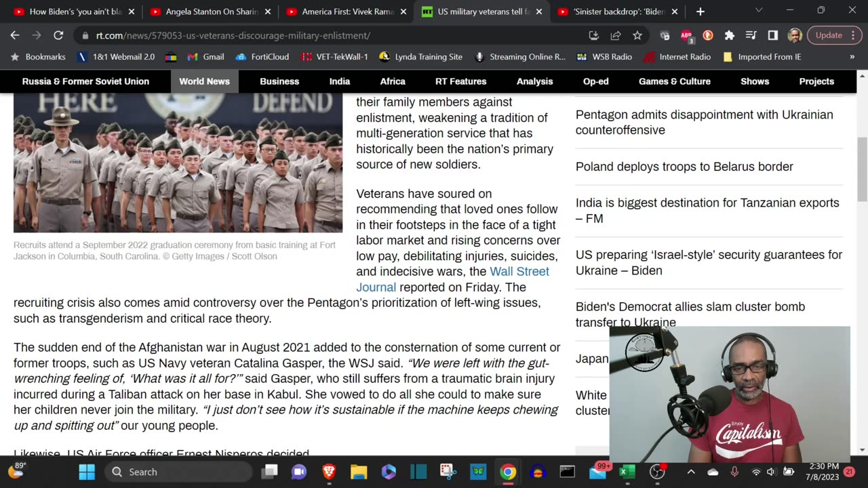Click the recruits graduation ceremony photo
Image resolution: width=868 pixels, height=488 pixels.
(178, 163)
